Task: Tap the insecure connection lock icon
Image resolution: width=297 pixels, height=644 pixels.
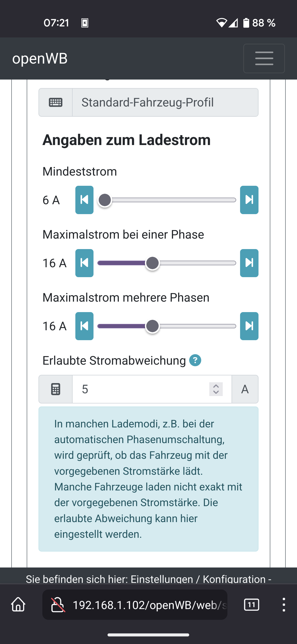Action: tap(58, 605)
